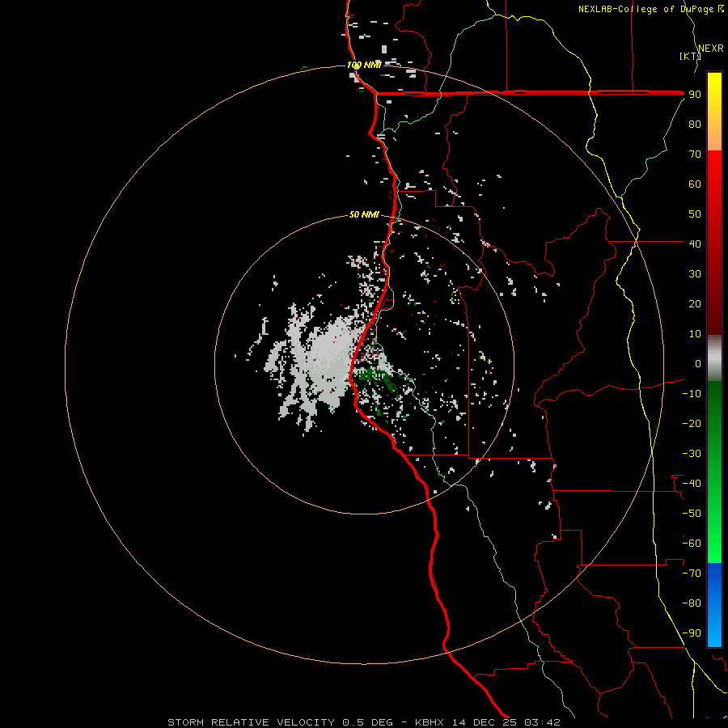Click the 50 knot scale label
Viewport: 728px width, 728px height.
click(x=695, y=214)
